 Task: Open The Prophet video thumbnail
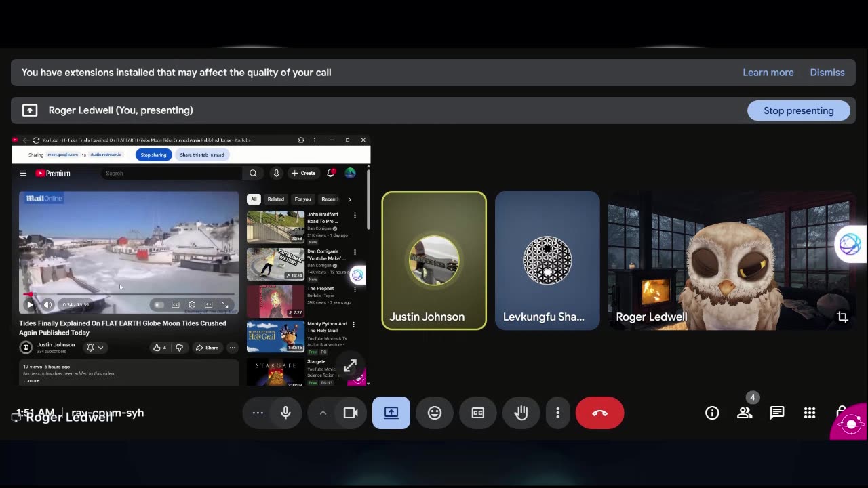click(x=275, y=301)
